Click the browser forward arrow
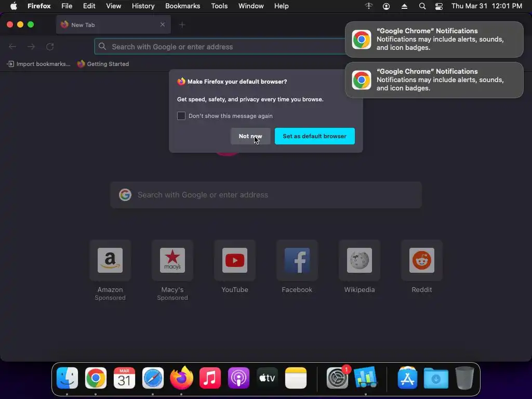The height and width of the screenshot is (399, 532). tap(31, 46)
